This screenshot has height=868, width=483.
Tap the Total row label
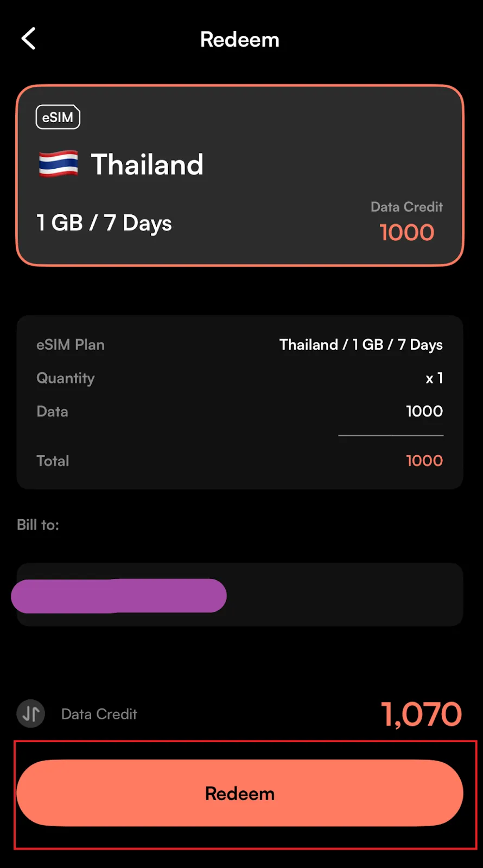[x=53, y=461]
